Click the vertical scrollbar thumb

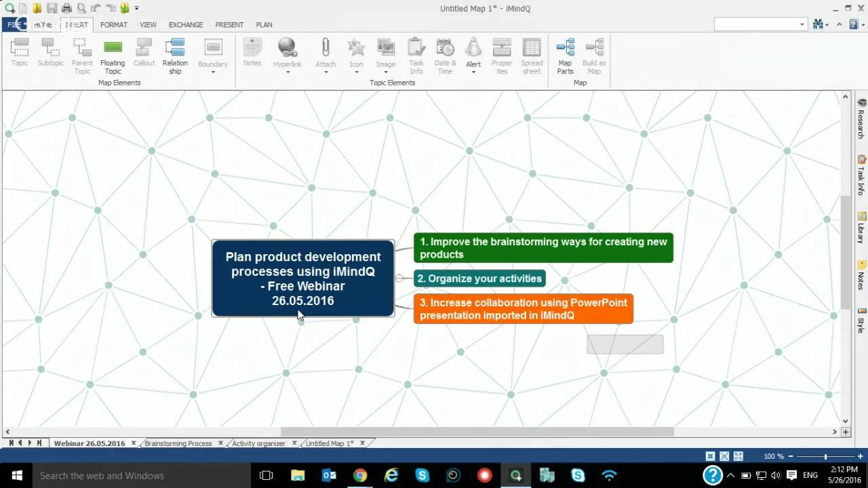coord(845,252)
